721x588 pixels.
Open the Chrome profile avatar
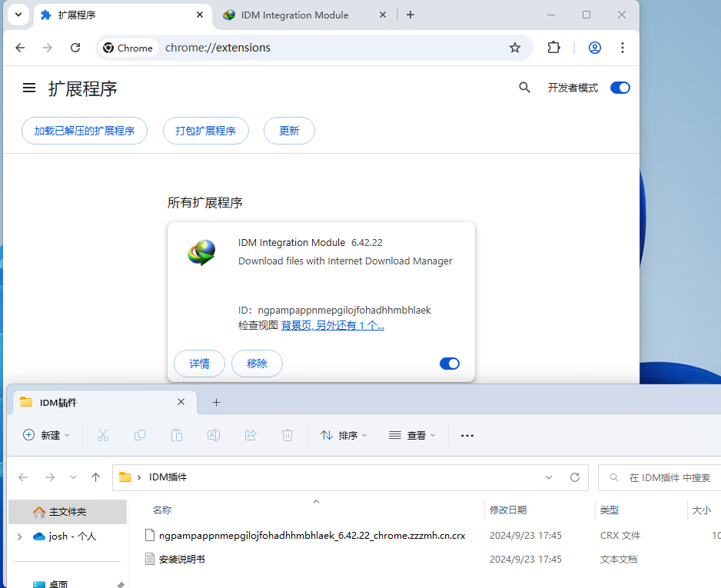click(594, 48)
